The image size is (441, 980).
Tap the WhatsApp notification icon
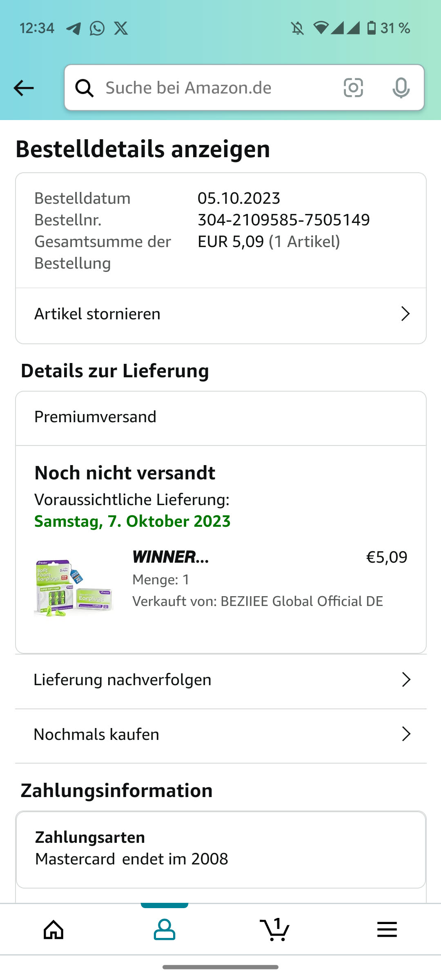97,28
